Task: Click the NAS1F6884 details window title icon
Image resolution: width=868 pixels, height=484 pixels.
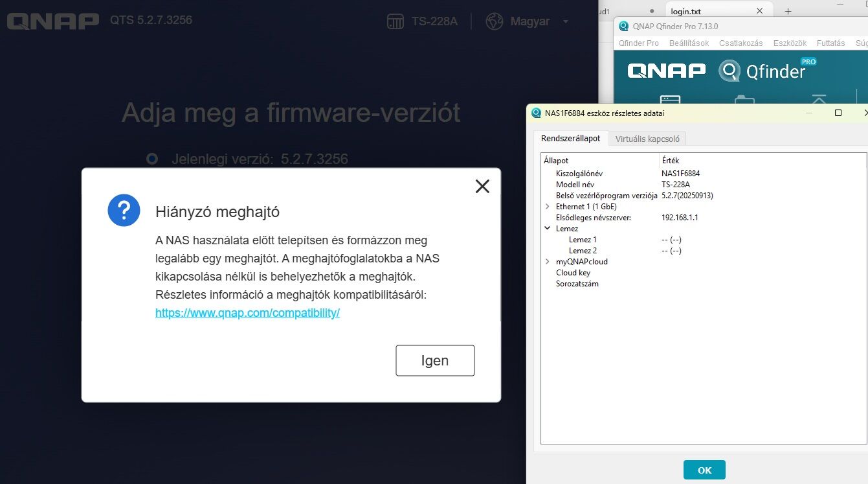Action: pyautogui.click(x=536, y=113)
